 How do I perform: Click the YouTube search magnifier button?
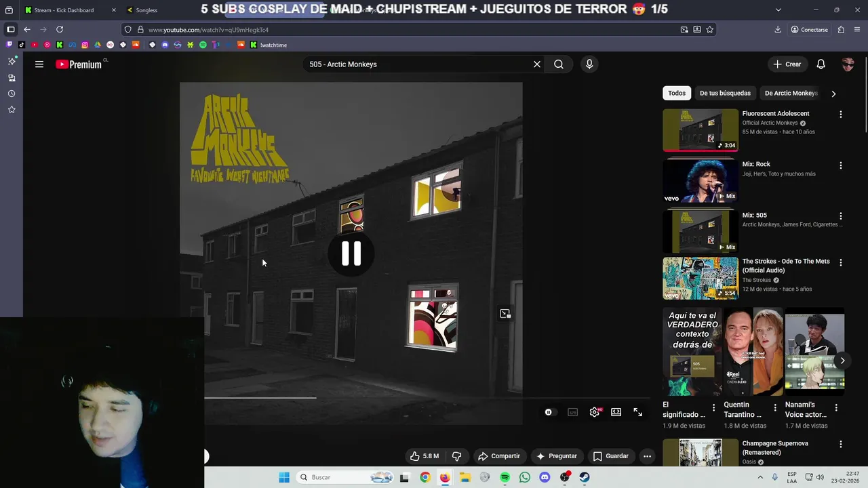(559, 64)
